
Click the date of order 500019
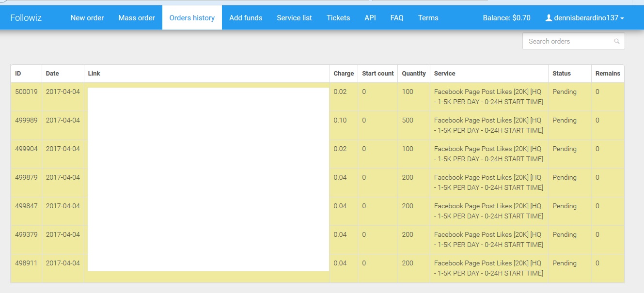tap(63, 92)
